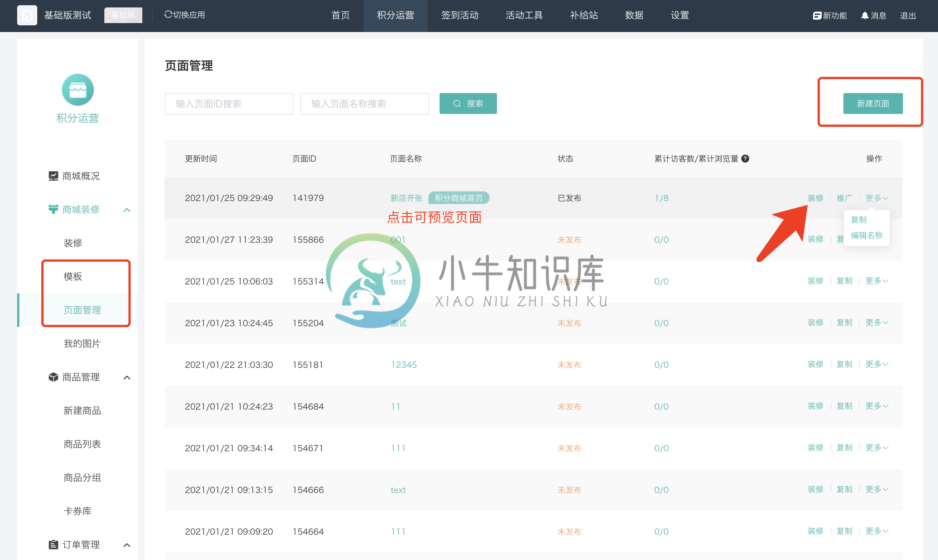
Task: Open the 12345 page name link
Action: click(x=403, y=365)
